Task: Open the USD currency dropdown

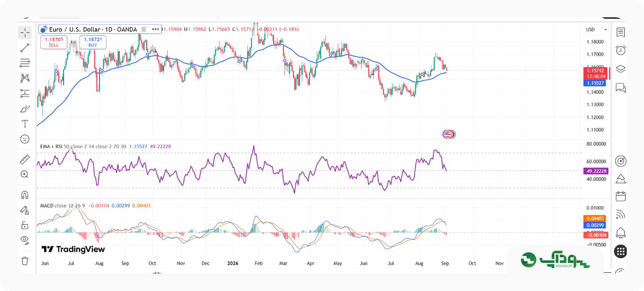Action: tap(596, 29)
